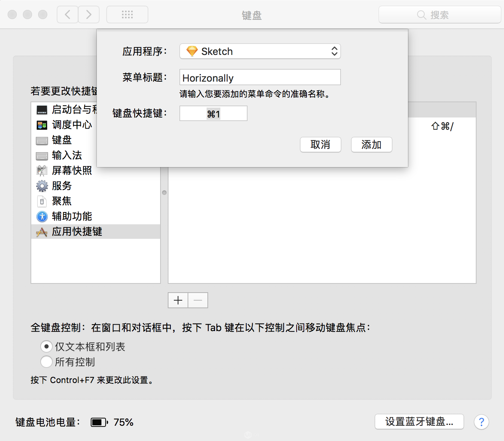Click the Launchpad & Dock shortcuts icon
504x441 pixels.
pyautogui.click(x=42, y=110)
